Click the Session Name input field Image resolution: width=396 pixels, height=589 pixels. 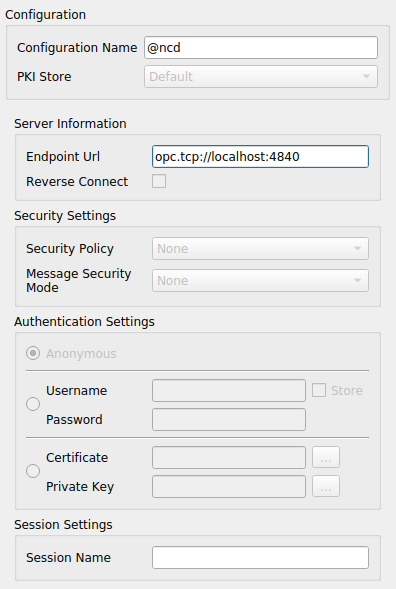[260, 557]
